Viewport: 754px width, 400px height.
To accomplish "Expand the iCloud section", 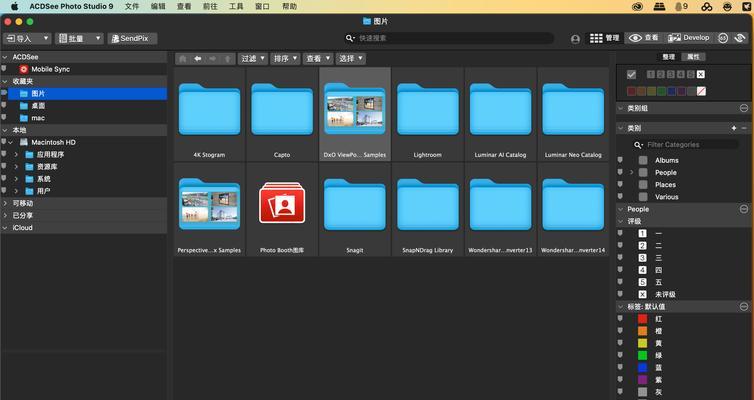I will tap(5, 228).
